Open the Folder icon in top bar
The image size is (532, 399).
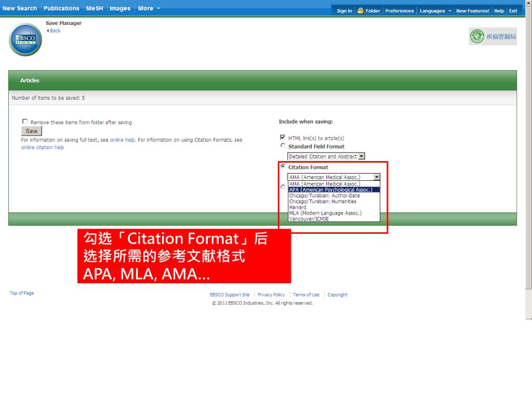pos(361,10)
